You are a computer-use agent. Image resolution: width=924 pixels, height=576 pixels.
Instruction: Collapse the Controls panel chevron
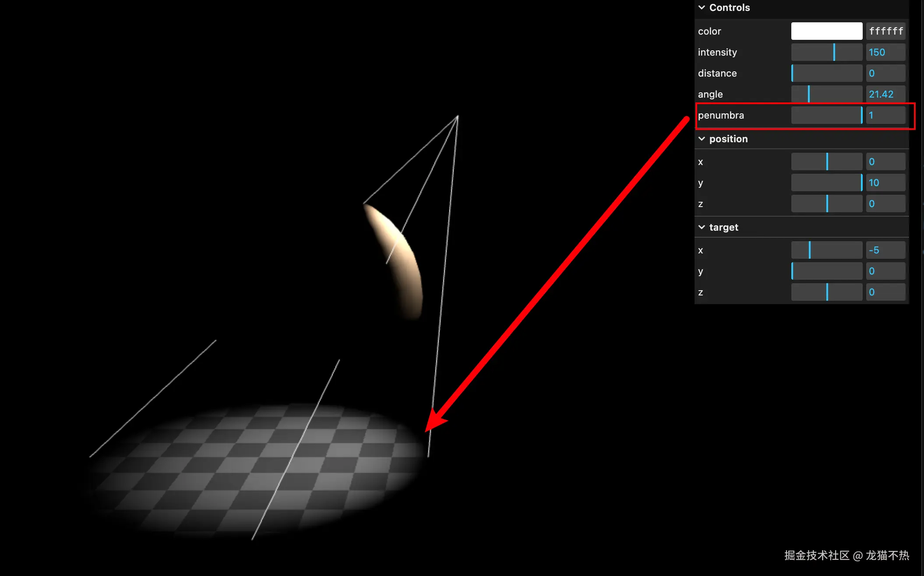click(702, 8)
